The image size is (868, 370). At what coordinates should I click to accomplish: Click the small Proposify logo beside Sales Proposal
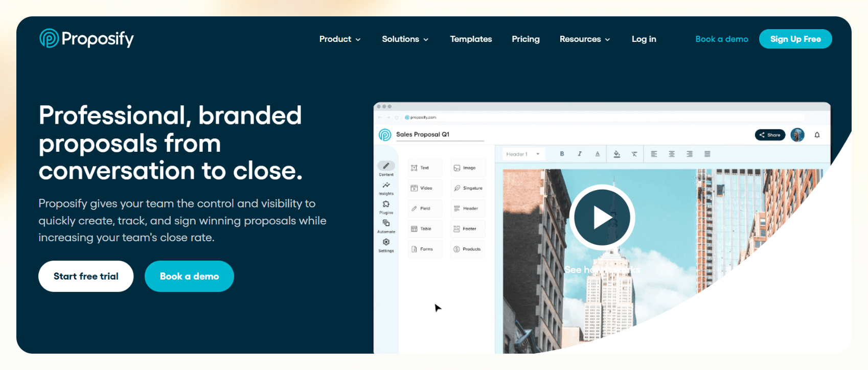[385, 135]
